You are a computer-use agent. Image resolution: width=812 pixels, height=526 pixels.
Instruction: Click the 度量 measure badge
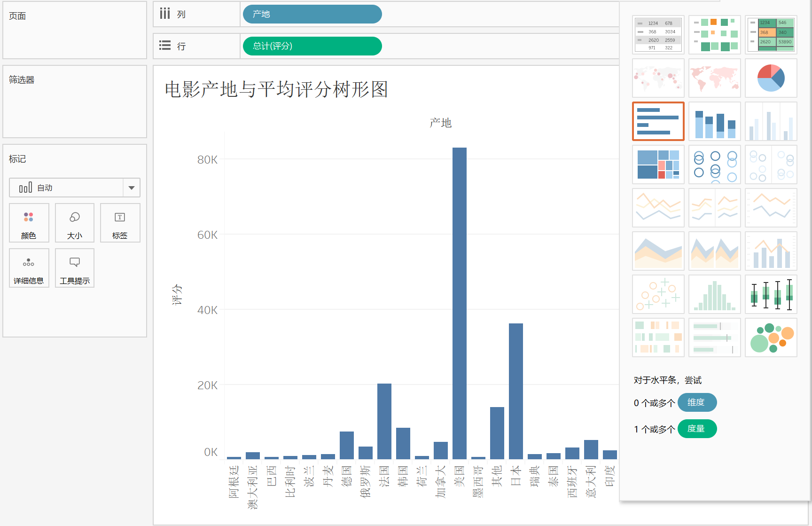coord(697,429)
